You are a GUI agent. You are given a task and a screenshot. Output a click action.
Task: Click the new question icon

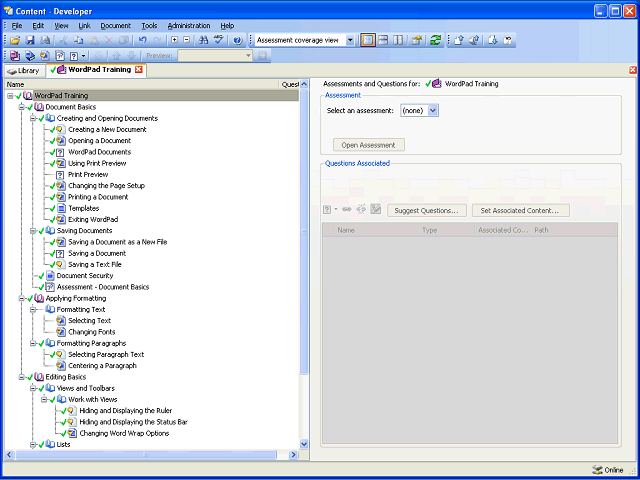point(74,56)
